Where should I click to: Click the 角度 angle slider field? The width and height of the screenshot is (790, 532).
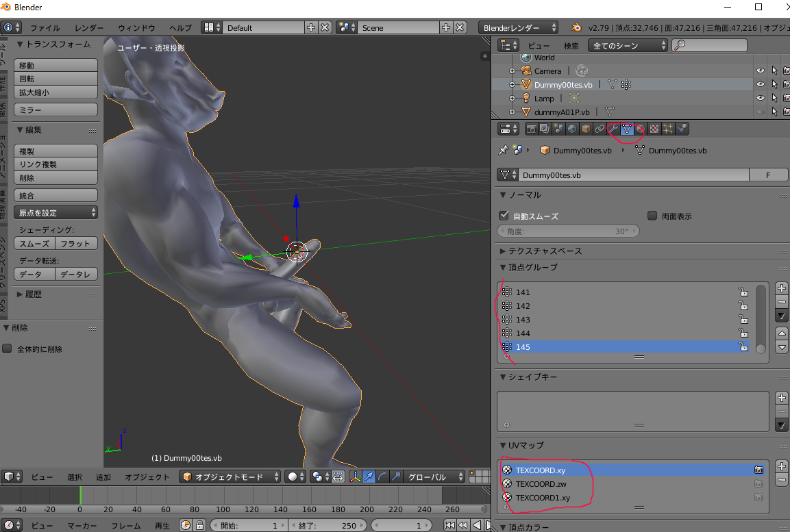(568, 231)
